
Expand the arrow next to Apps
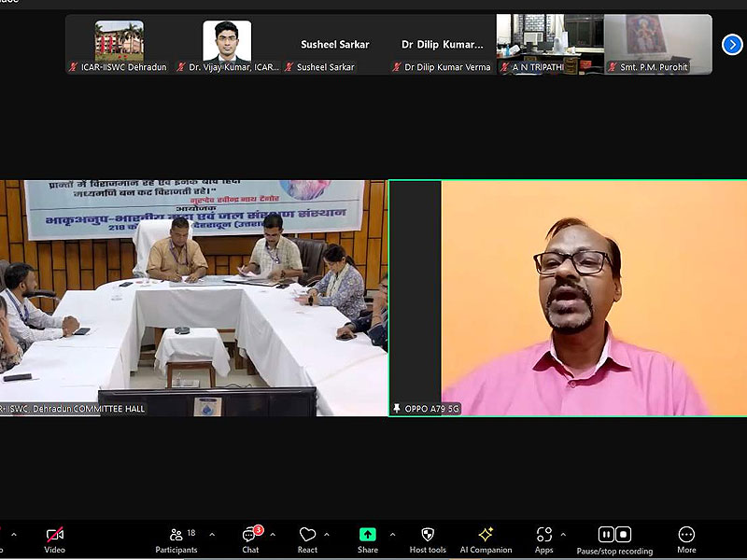563,535
